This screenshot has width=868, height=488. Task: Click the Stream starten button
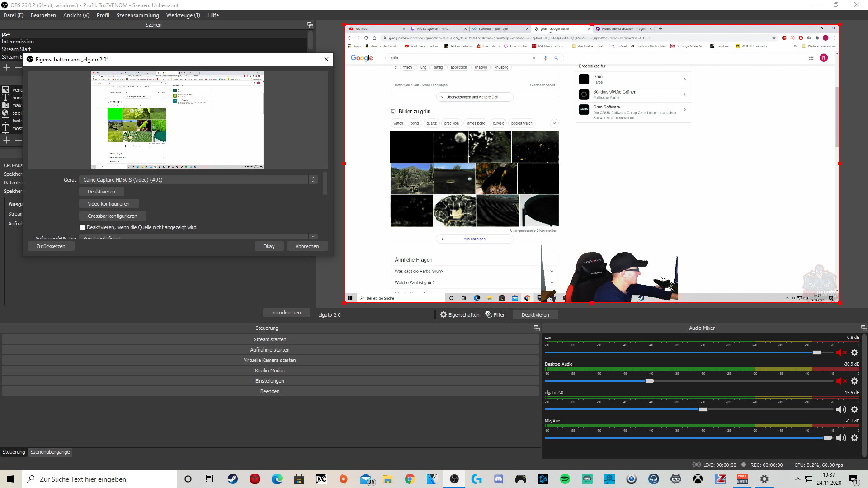coord(270,339)
